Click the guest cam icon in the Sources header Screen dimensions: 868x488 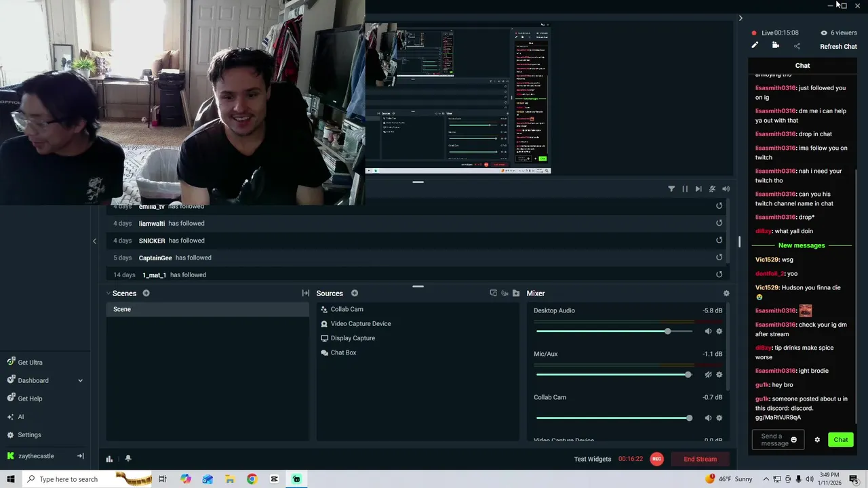click(x=505, y=293)
